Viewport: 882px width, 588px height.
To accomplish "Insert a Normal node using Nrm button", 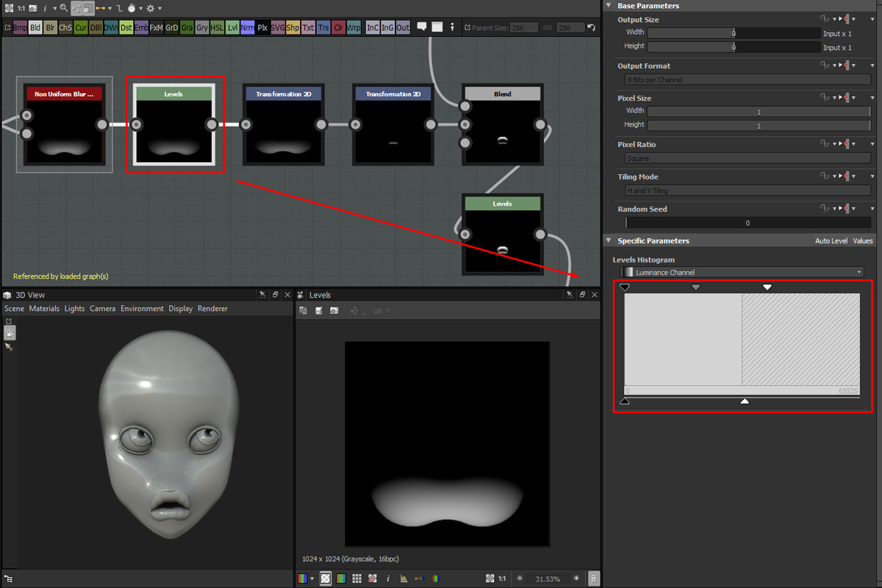I will point(248,28).
